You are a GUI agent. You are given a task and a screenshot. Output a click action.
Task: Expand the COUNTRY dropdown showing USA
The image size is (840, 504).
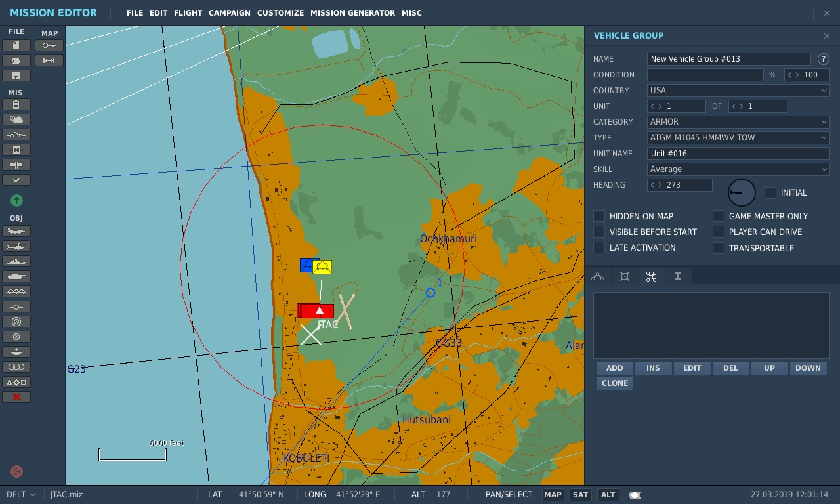(x=738, y=91)
